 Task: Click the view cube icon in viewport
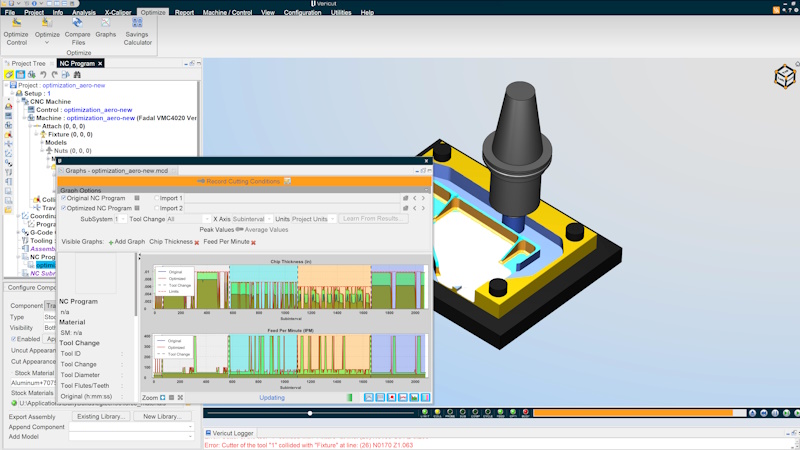pyautogui.click(x=785, y=77)
